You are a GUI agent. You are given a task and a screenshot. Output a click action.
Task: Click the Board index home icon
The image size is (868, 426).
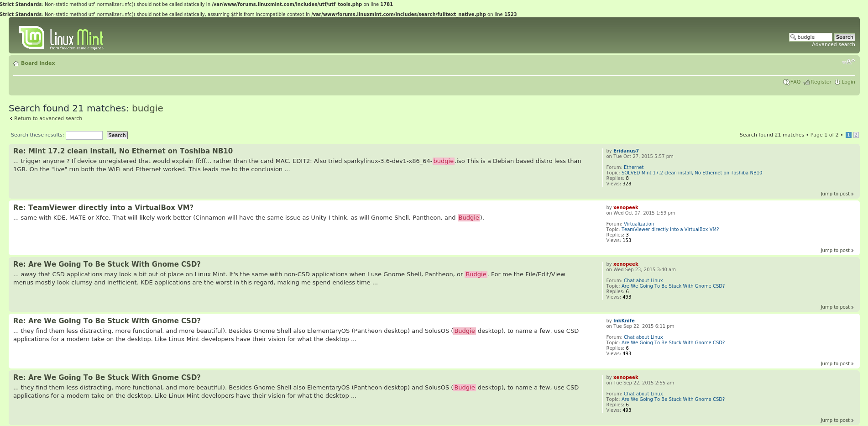tap(16, 63)
